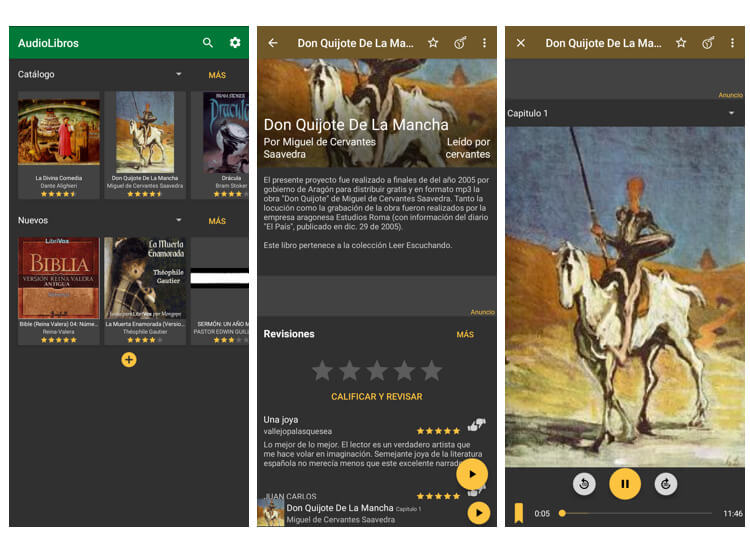
Task: Tap the large floating play button
Action: 472,474
